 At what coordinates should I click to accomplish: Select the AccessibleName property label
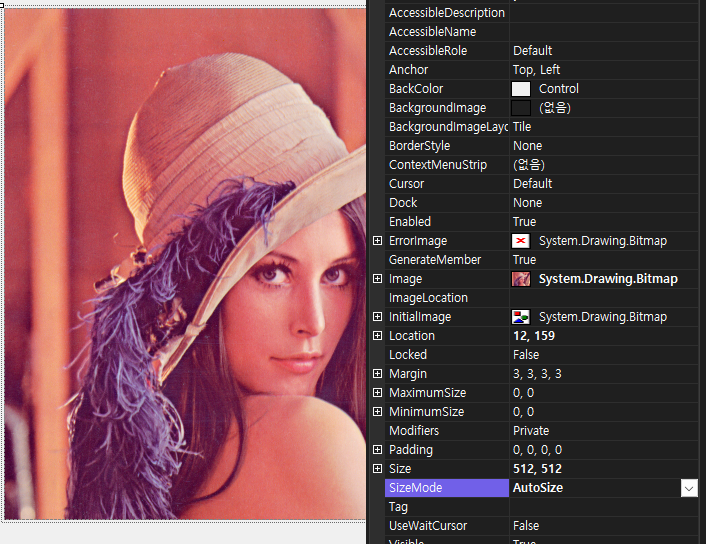[432, 32]
